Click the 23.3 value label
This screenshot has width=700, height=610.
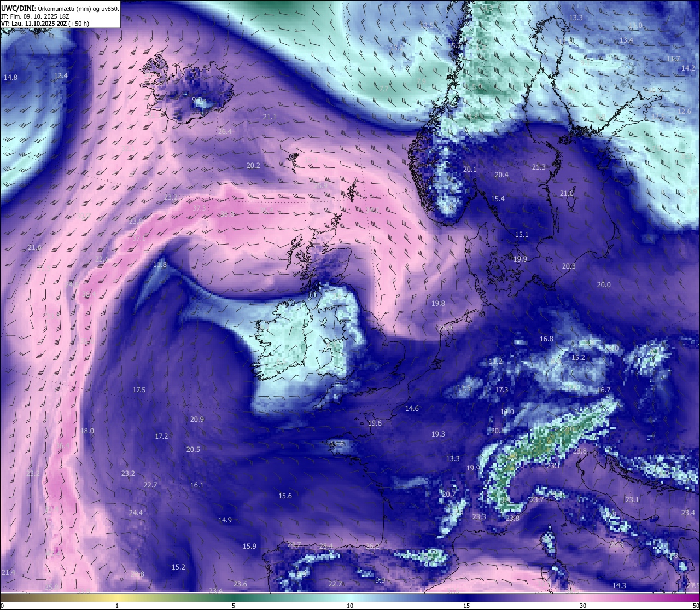(479, 516)
